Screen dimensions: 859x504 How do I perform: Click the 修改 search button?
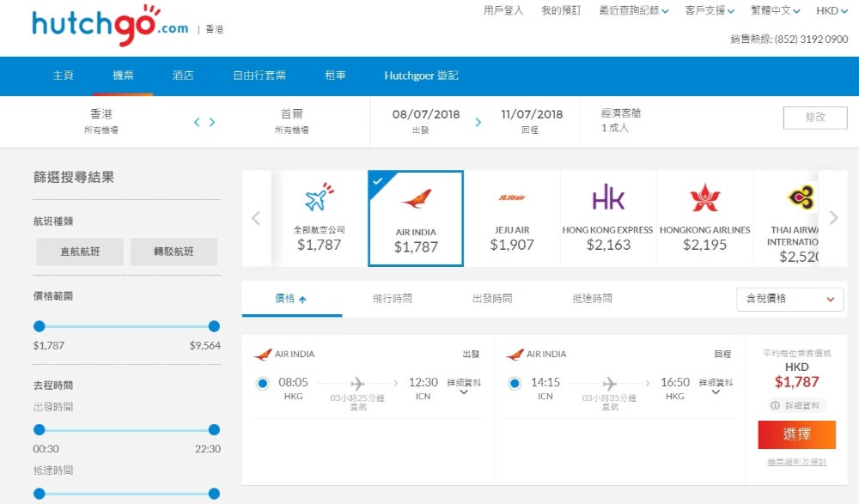click(814, 118)
